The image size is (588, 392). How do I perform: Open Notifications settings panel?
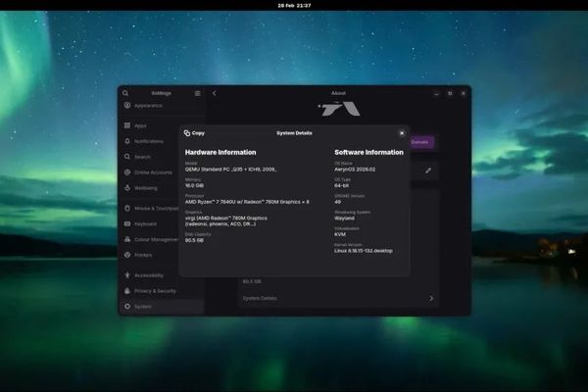(x=162, y=141)
